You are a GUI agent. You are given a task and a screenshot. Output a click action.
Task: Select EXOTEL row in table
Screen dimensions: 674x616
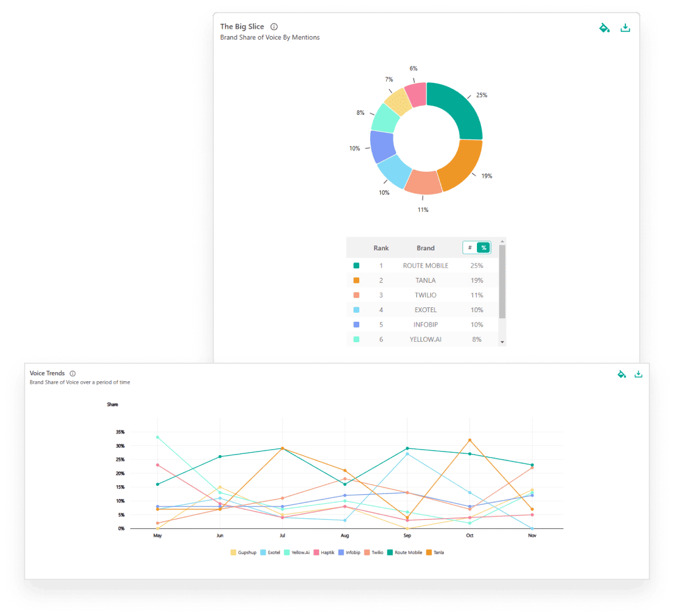click(422, 310)
